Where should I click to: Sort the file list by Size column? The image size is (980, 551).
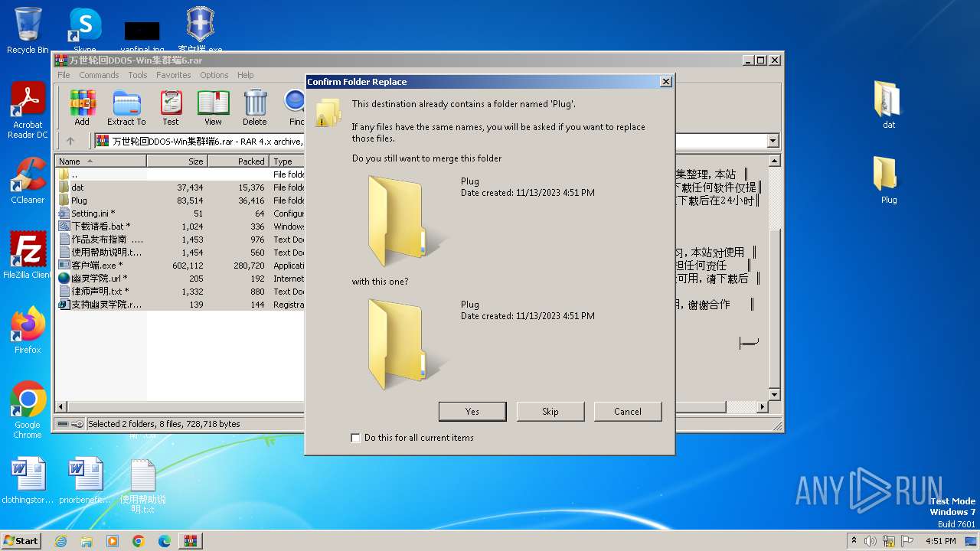[x=177, y=161]
